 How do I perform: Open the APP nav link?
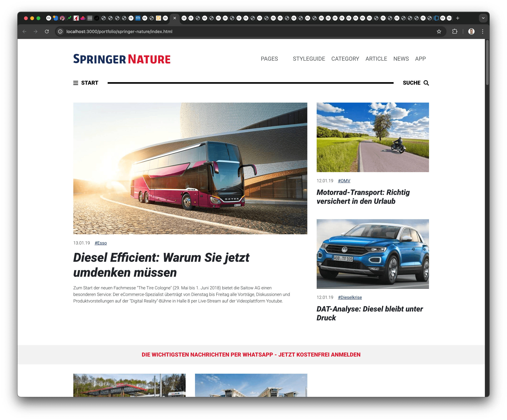click(x=420, y=59)
